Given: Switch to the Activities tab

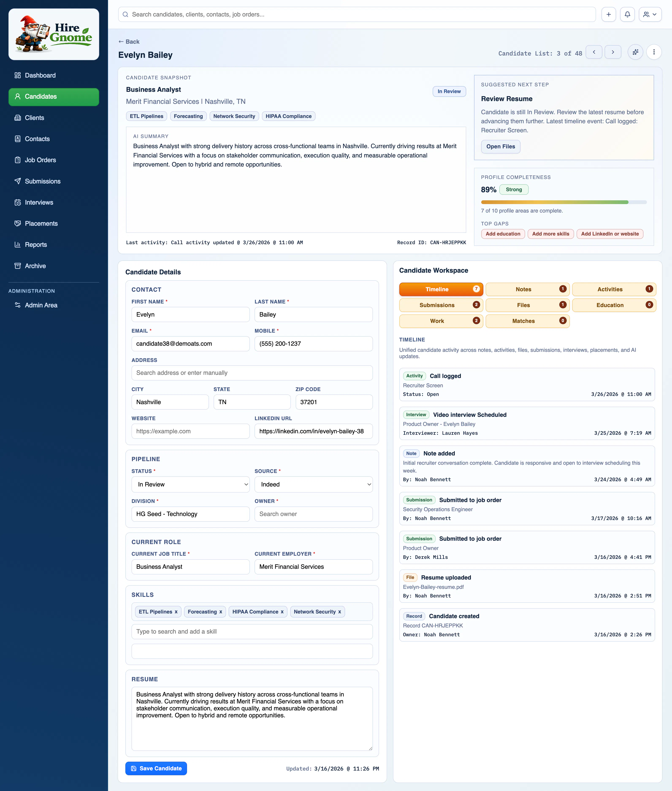Looking at the screenshot, I should coord(614,289).
